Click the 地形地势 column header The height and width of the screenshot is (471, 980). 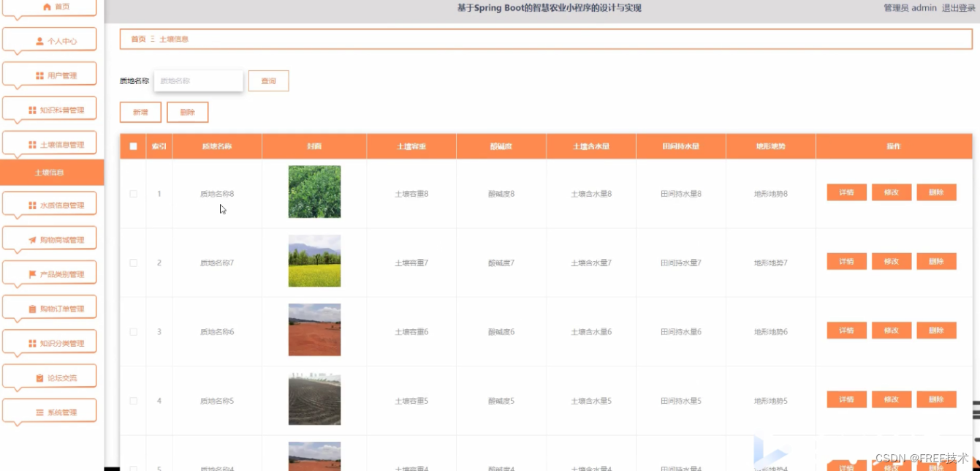pyautogui.click(x=771, y=146)
